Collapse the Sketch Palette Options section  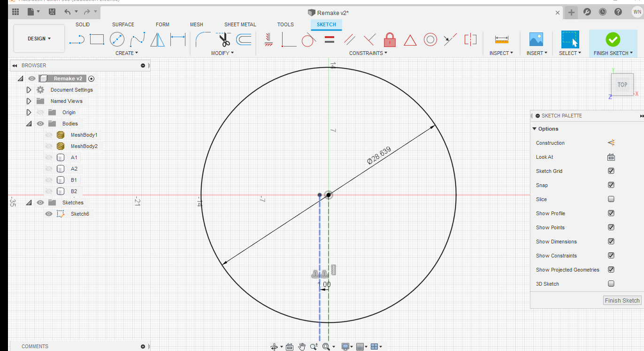pyautogui.click(x=534, y=129)
